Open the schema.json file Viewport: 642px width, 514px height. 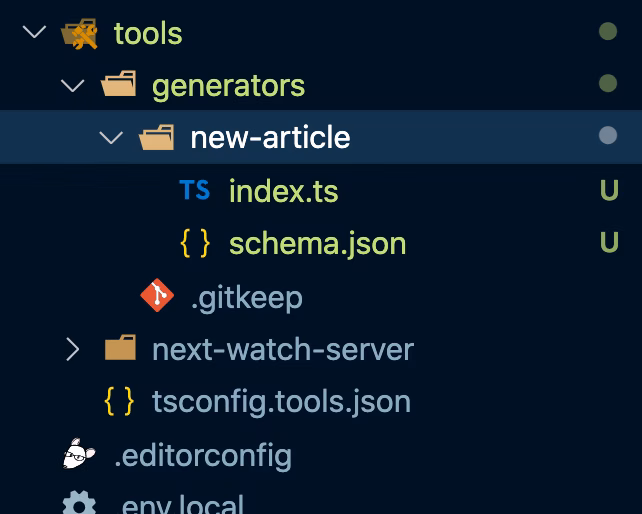pos(317,244)
